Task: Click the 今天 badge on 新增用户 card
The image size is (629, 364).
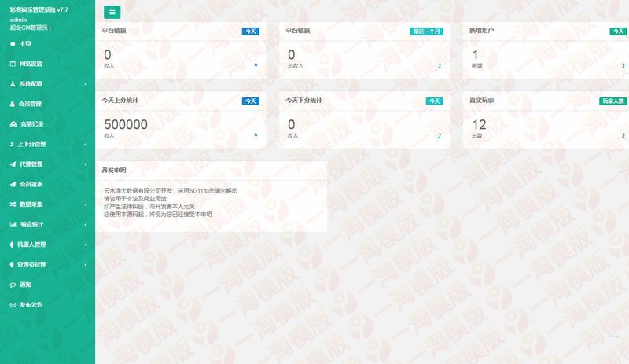Action: click(618, 31)
